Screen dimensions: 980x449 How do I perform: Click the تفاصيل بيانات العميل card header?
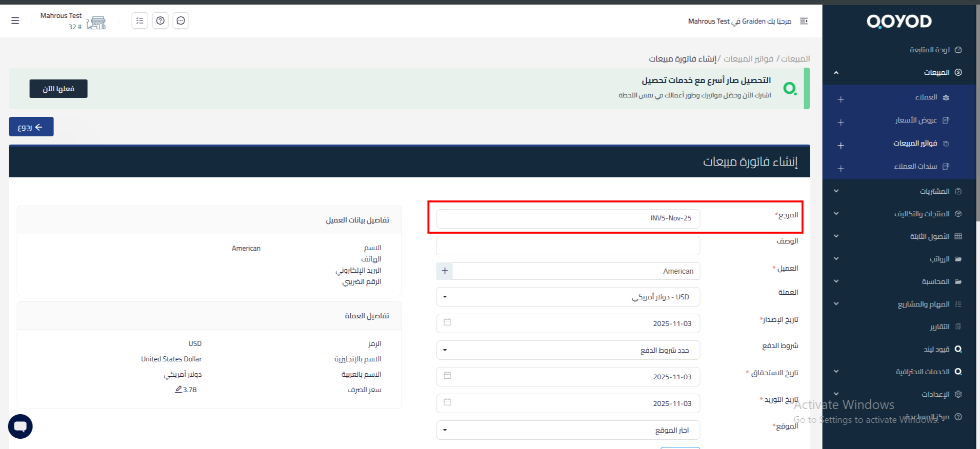point(209,220)
